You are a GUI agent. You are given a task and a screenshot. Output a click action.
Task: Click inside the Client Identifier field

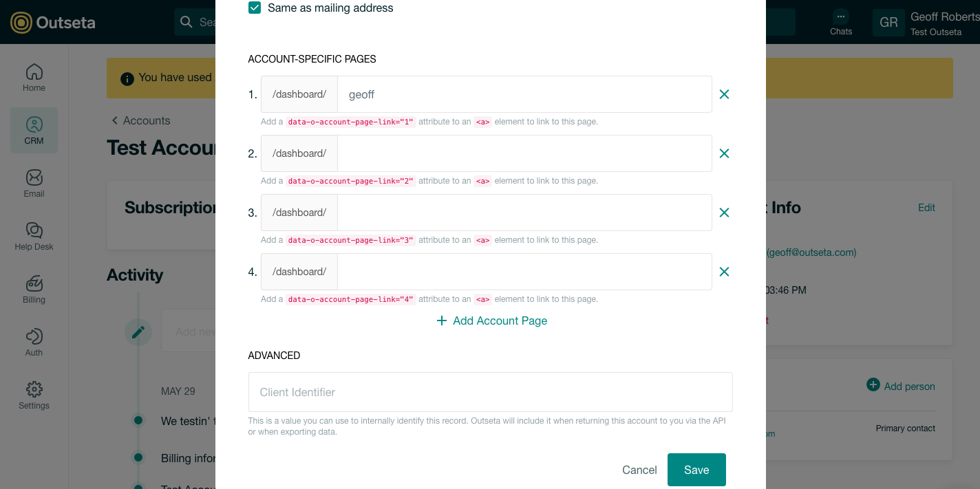pos(490,391)
